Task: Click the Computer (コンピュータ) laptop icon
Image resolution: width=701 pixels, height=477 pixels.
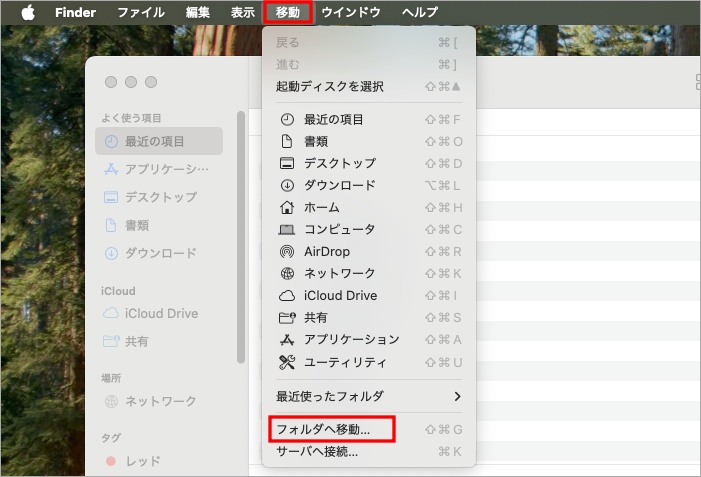Action: pyautogui.click(x=287, y=229)
